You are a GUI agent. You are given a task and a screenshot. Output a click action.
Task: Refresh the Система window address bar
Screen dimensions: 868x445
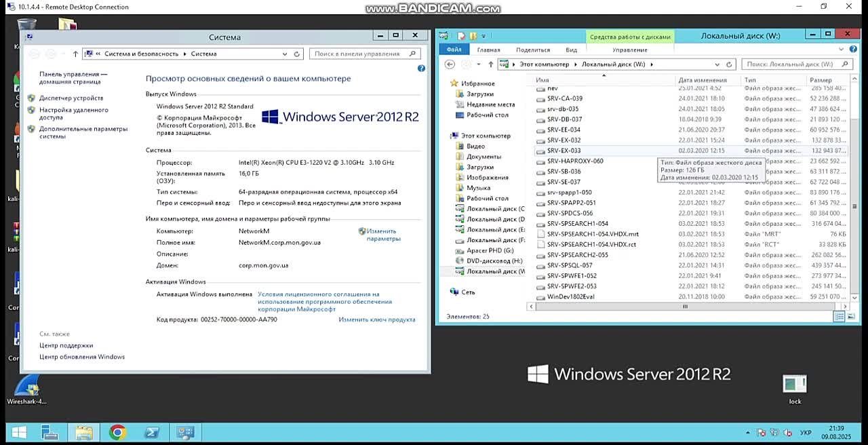click(x=297, y=54)
